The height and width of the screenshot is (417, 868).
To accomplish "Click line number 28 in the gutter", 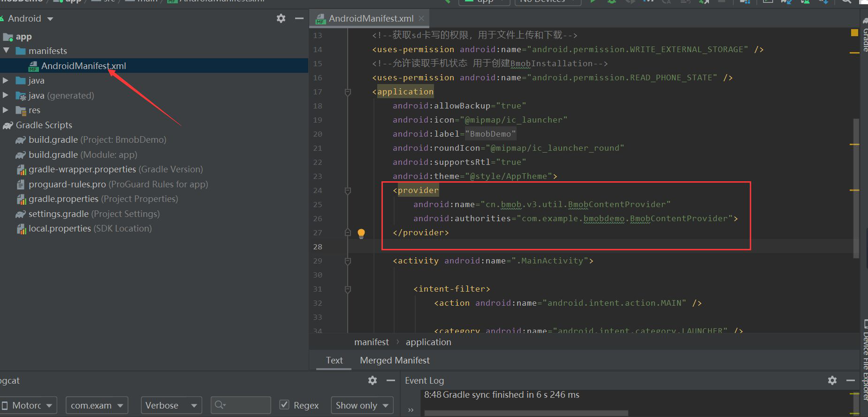I will point(318,247).
